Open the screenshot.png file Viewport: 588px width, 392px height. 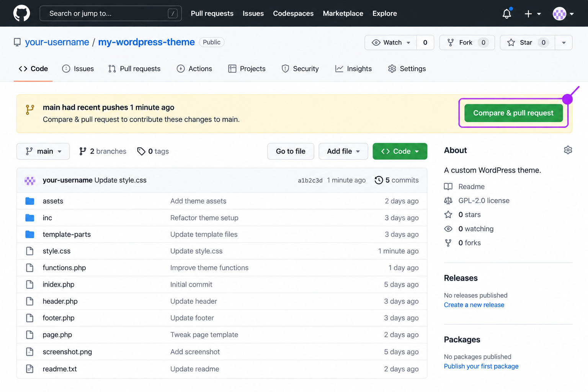click(x=67, y=352)
